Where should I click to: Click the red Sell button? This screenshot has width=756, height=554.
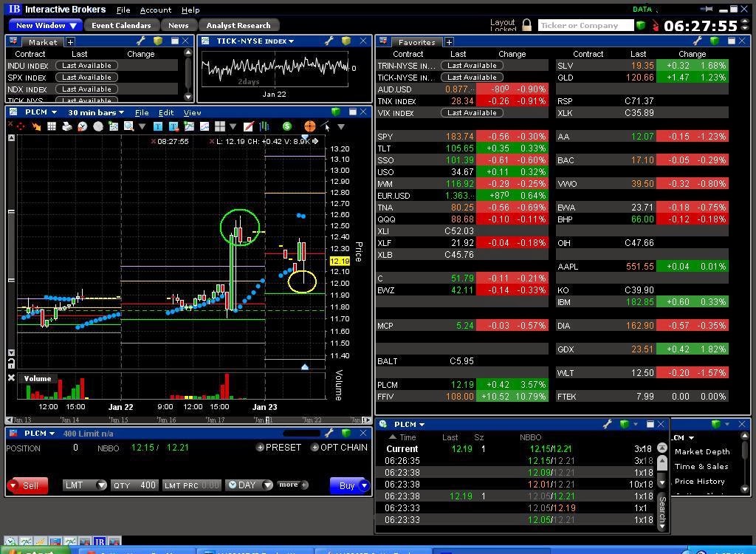coord(28,485)
